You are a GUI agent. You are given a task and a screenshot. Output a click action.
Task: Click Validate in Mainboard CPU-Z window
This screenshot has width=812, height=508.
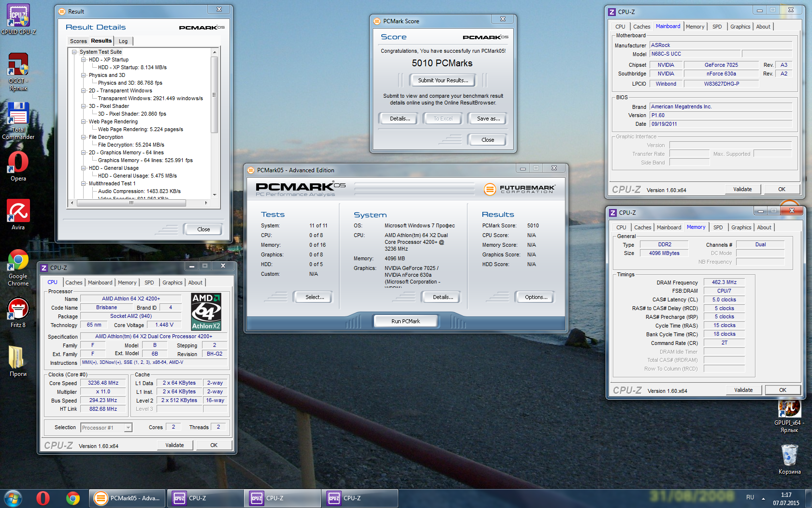coord(742,189)
